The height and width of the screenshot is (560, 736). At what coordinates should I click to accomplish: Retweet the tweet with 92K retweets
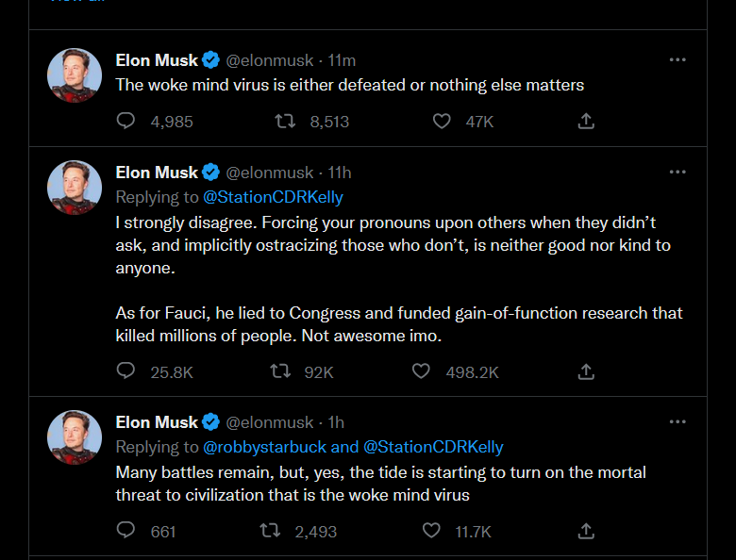pyautogui.click(x=280, y=371)
